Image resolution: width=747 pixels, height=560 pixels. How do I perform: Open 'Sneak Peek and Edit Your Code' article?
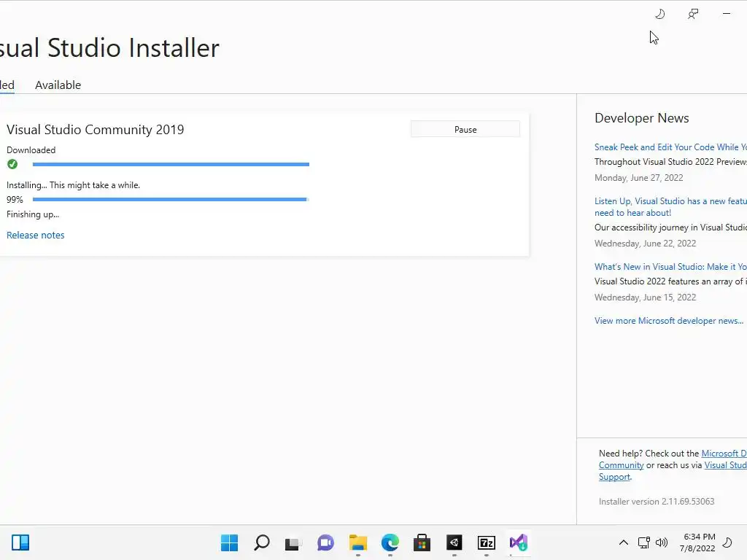point(671,147)
